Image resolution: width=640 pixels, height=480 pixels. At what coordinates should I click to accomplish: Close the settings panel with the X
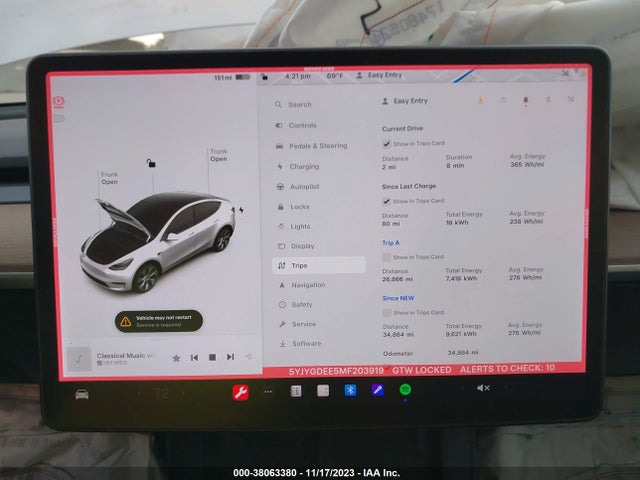pyautogui.click(x=571, y=99)
